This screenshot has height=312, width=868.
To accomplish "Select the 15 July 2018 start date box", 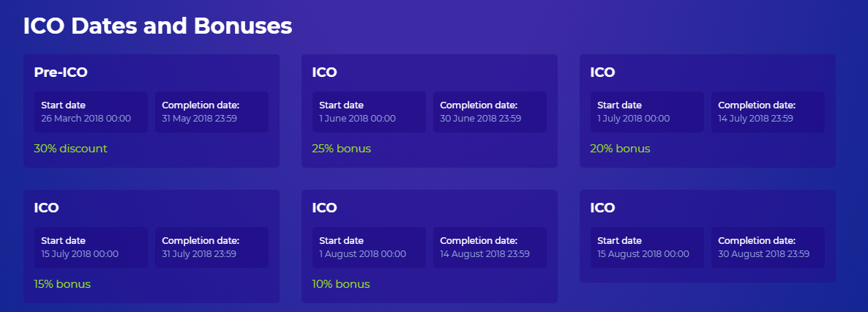I will (91, 248).
